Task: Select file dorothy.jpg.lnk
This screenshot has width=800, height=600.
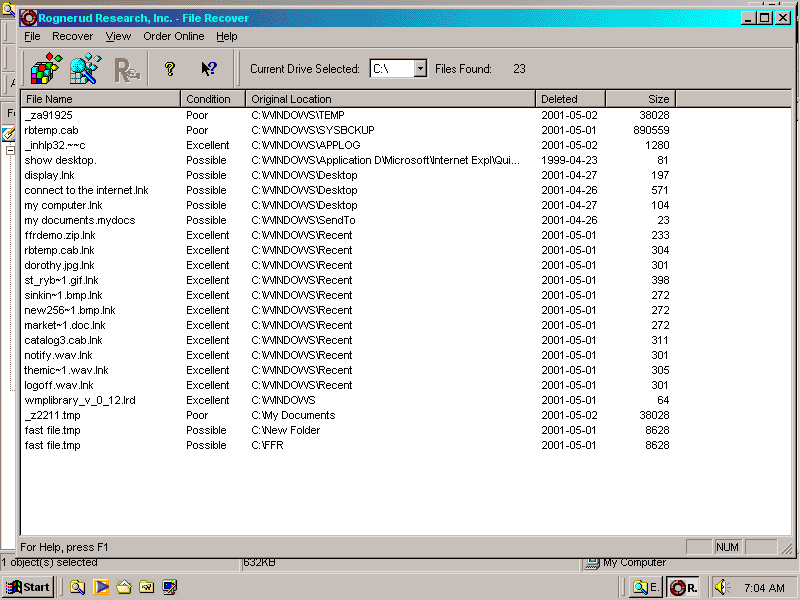Action: pos(59,265)
